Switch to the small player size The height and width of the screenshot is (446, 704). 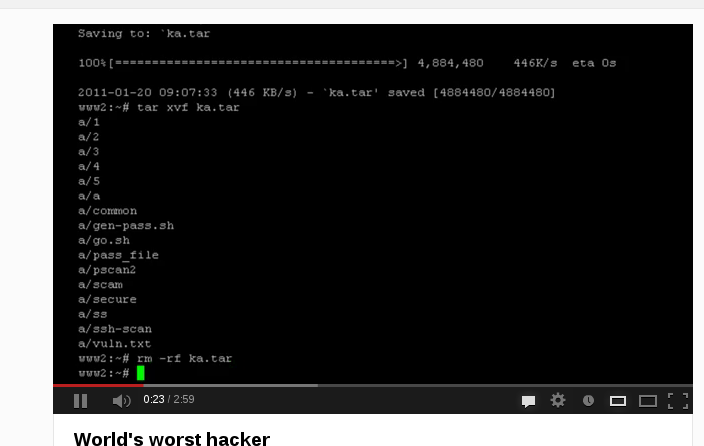618,401
